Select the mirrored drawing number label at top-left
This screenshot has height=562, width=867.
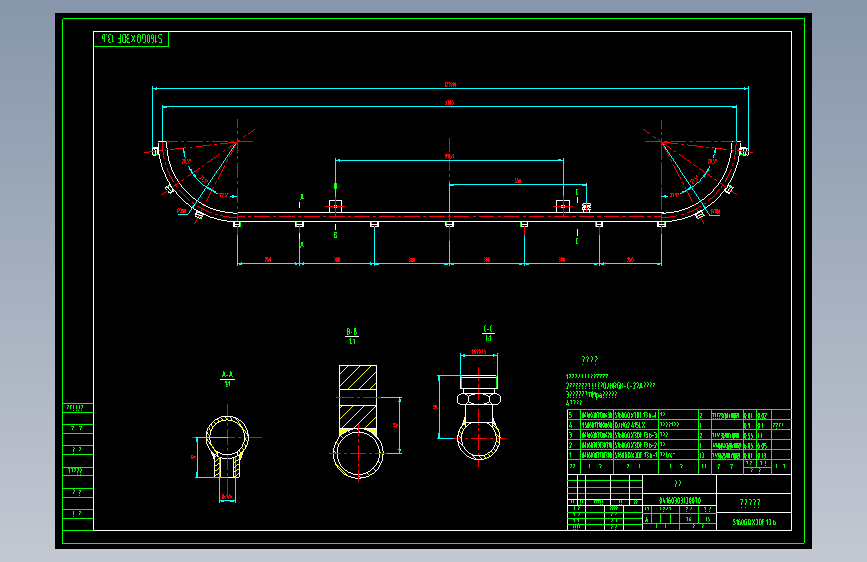tap(131, 39)
